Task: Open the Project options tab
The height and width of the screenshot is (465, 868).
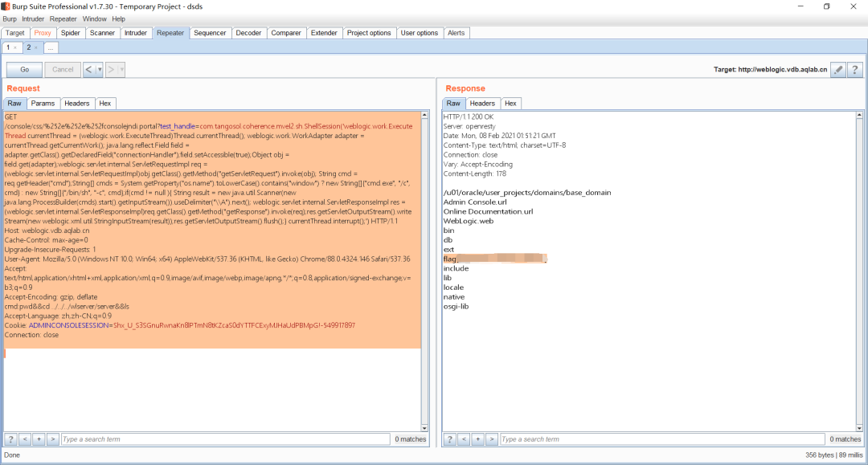Action: coord(369,33)
